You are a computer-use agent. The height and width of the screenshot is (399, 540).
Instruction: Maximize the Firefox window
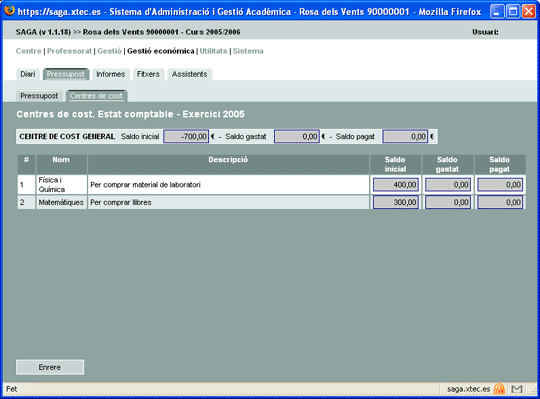pyautogui.click(x=512, y=12)
